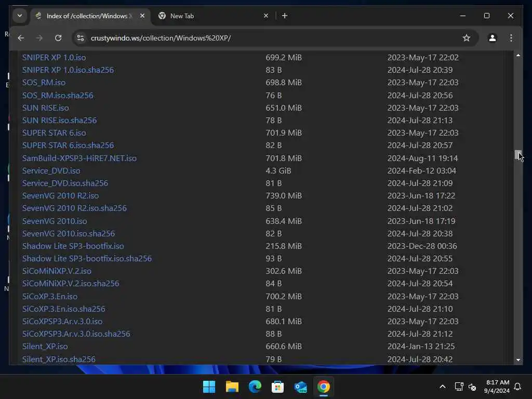Download SevenVG 2010 R2.iso
Image resolution: width=532 pixels, height=399 pixels.
pos(60,196)
